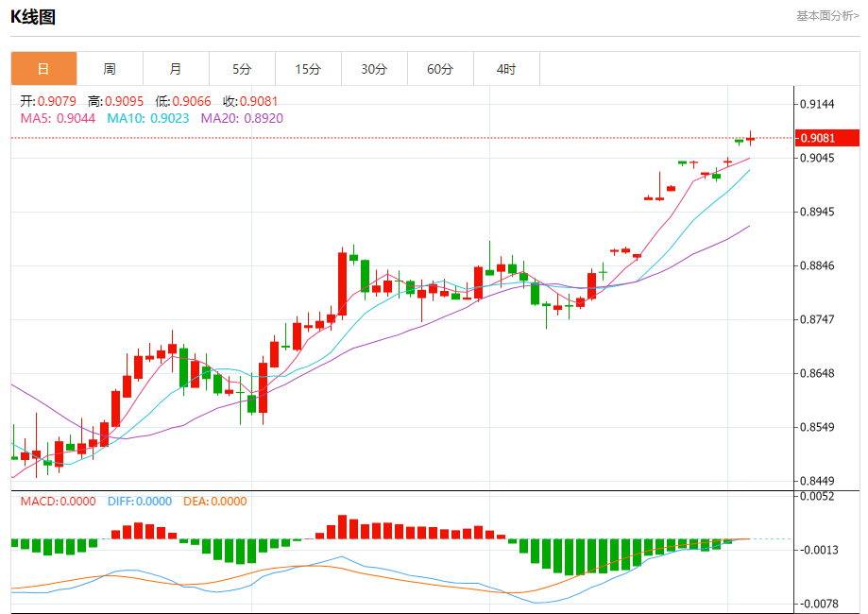Open the 15分 timeframe tab
The image size is (868, 614).
pos(308,69)
